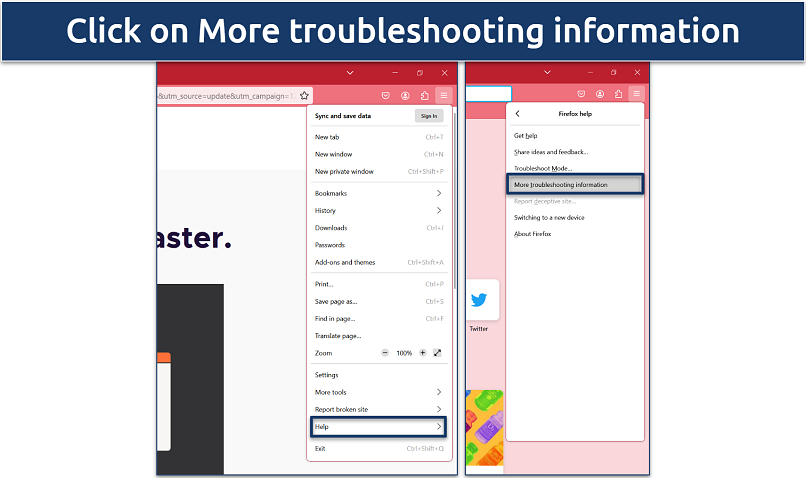This screenshot has height=478, width=806.
Task: Click the zoom in plus button
Action: pyautogui.click(x=422, y=353)
